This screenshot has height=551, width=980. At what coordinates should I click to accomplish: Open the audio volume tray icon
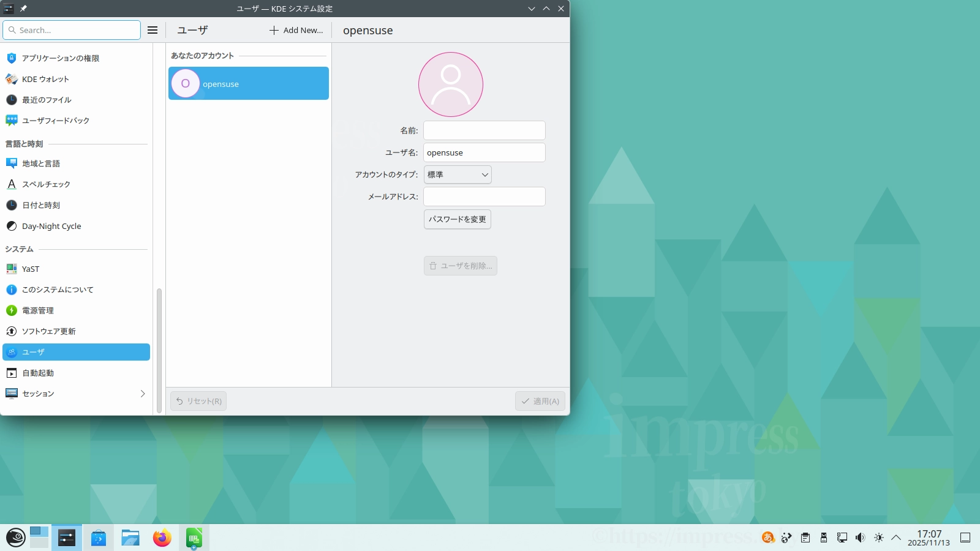click(x=861, y=538)
